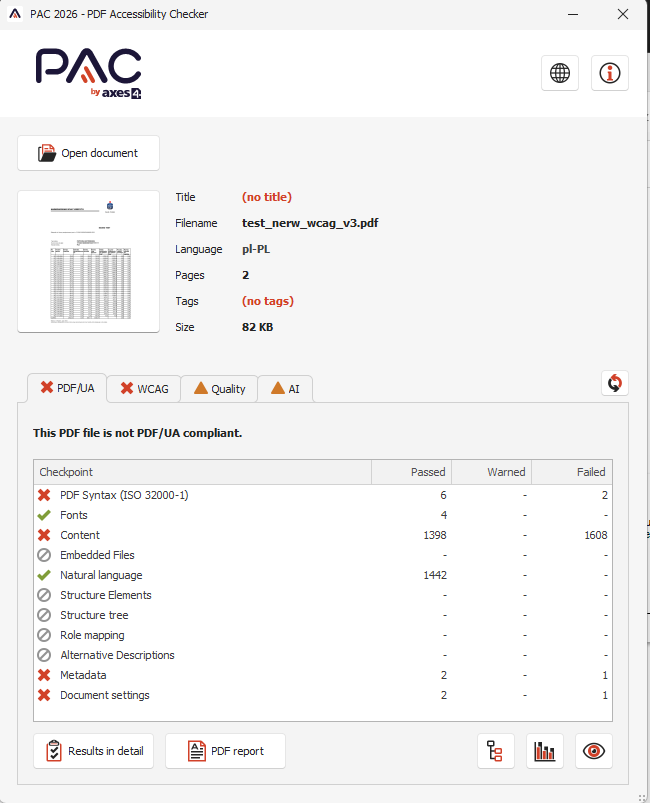The image size is (650, 803).
Task: Open Results in detail
Action: click(x=94, y=751)
